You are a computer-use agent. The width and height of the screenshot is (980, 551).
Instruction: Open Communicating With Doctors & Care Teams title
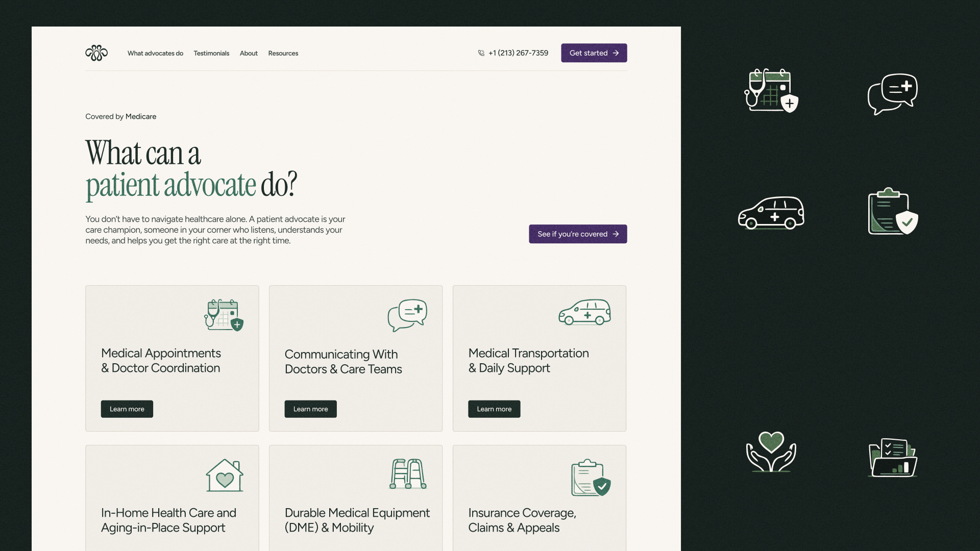[x=343, y=362]
